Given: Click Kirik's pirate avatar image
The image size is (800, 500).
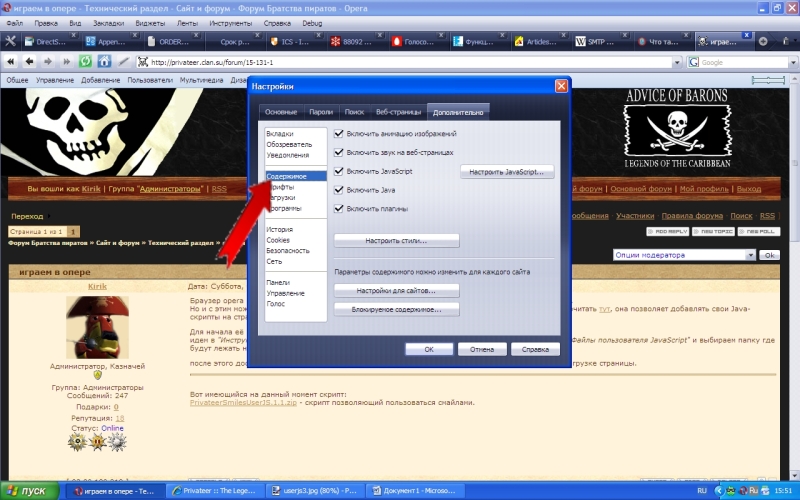Looking at the screenshot, I should [97, 327].
